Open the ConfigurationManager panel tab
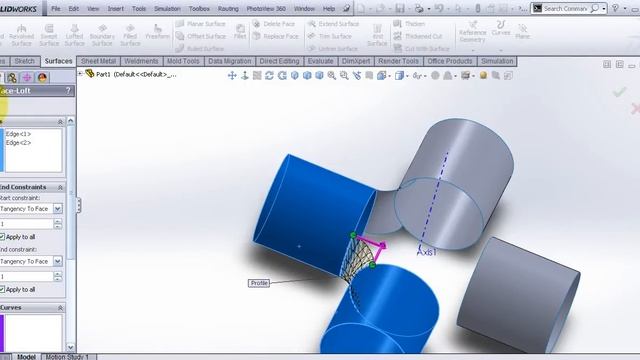640x360 pixels. 11,77
